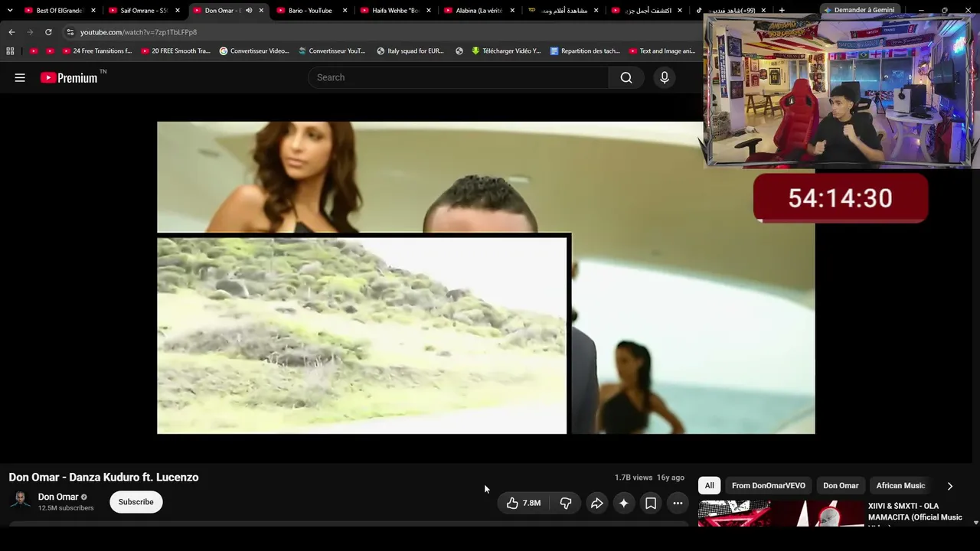This screenshot has height=551, width=980.
Task: Show more filter chips with right chevron
Action: pos(950,486)
